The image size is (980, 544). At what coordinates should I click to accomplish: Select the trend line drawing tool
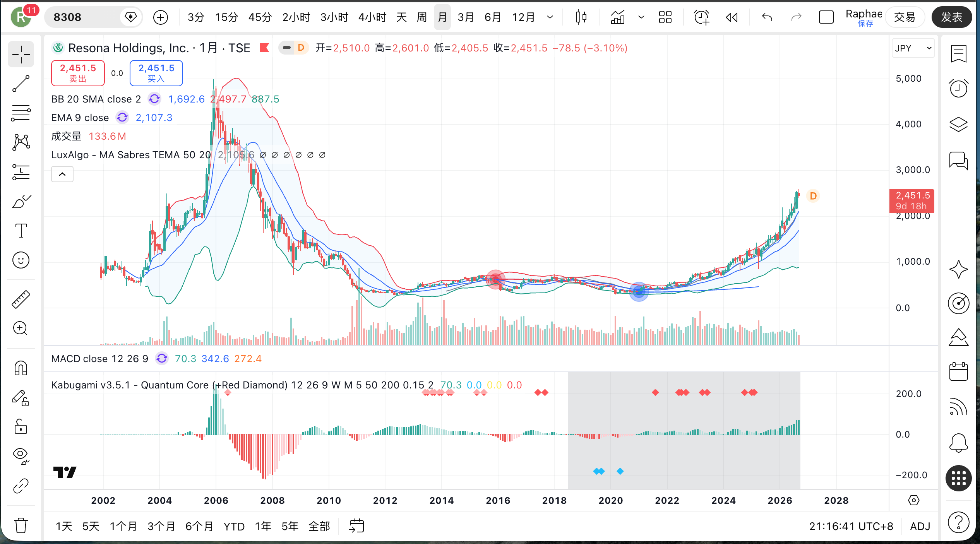tap(21, 84)
